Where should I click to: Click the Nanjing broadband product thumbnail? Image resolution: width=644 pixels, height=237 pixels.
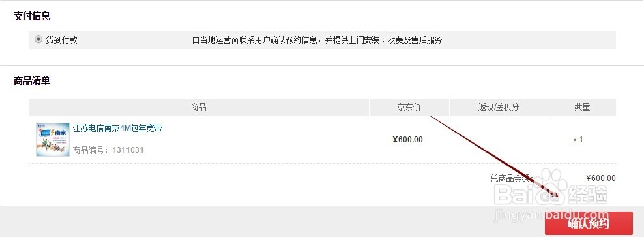point(53,140)
